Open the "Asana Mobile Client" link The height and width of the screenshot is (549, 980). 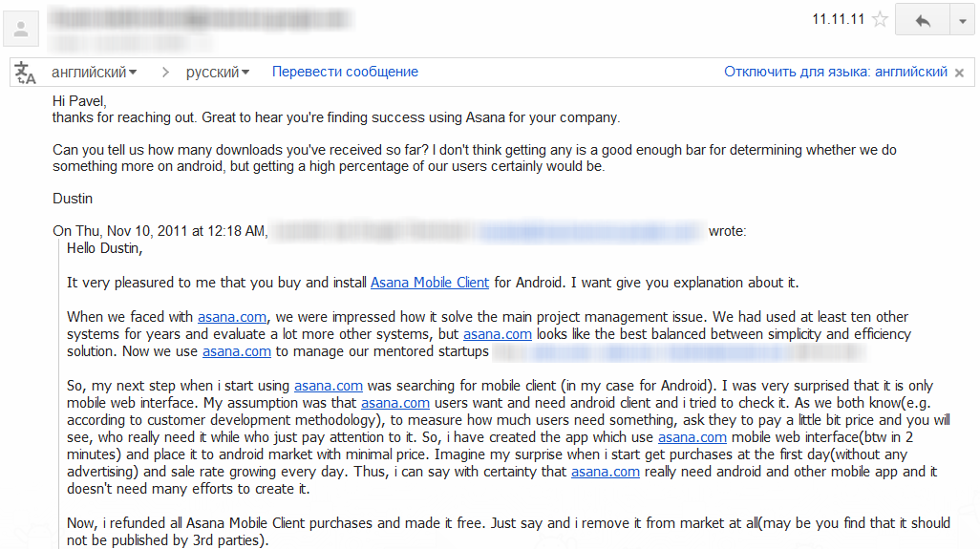[x=430, y=283]
